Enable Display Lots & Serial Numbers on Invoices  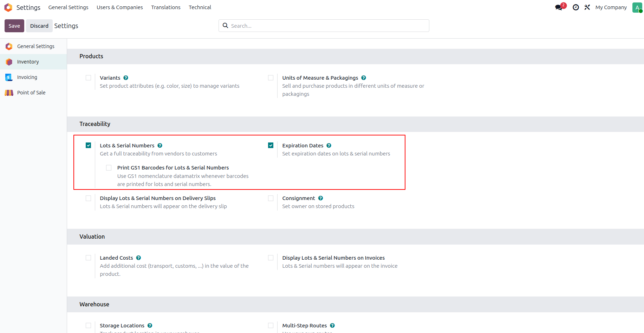coord(271,258)
